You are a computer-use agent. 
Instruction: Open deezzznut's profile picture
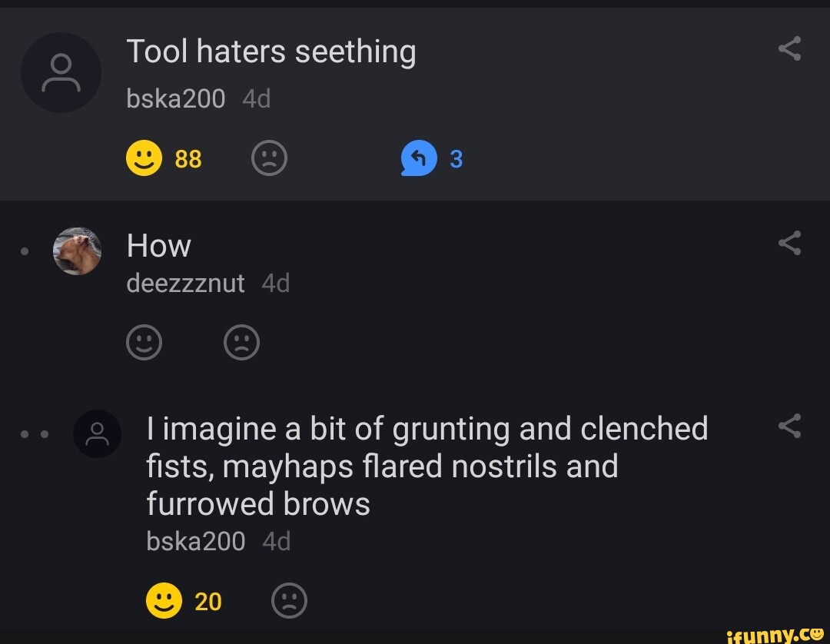coord(77,251)
